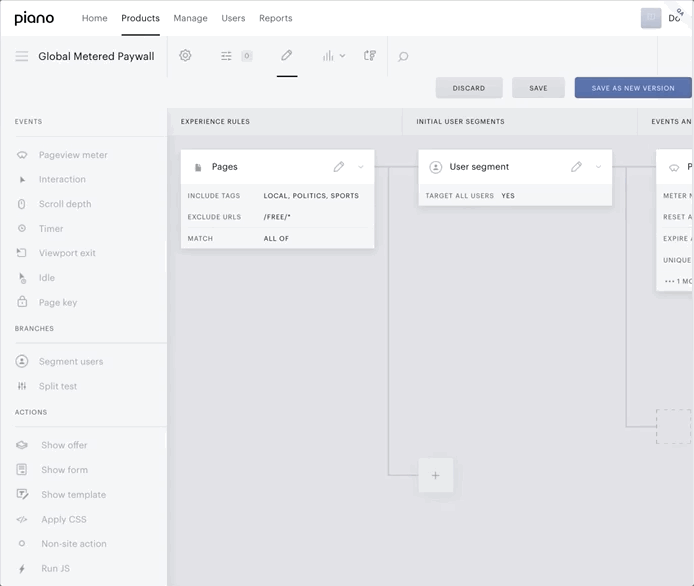
Task: Open the bar chart reports icon
Action: click(328, 56)
